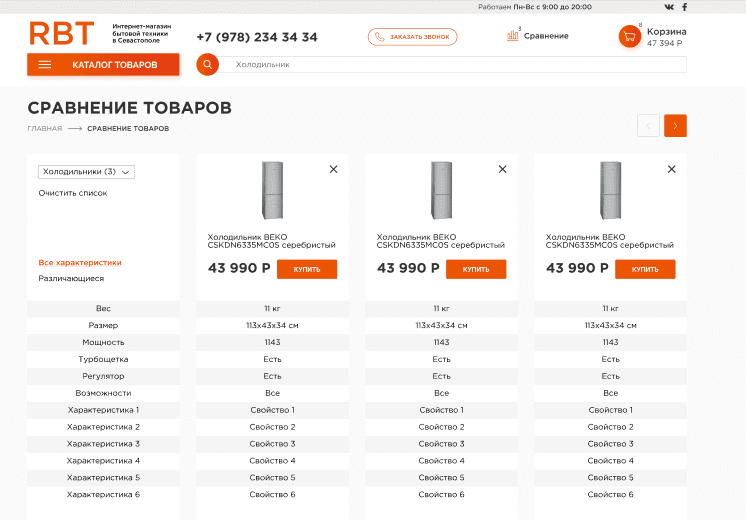
Task: Click the orange search magnifier icon
Action: (207, 65)
